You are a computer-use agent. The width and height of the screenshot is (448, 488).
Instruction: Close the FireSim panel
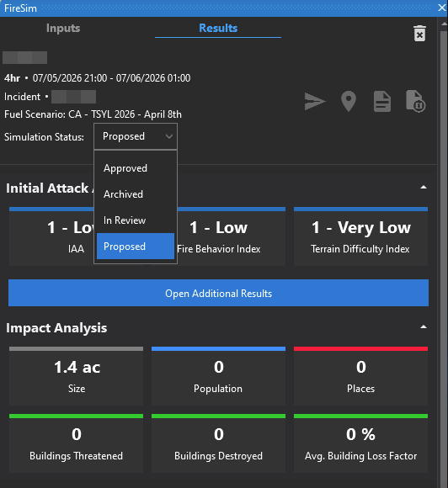[x=441, y=8]
